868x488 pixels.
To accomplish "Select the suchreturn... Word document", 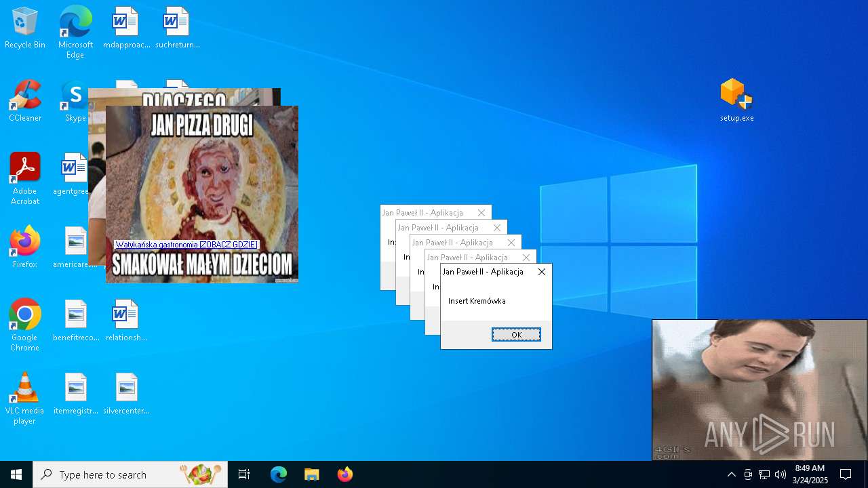I will point(177,28).
